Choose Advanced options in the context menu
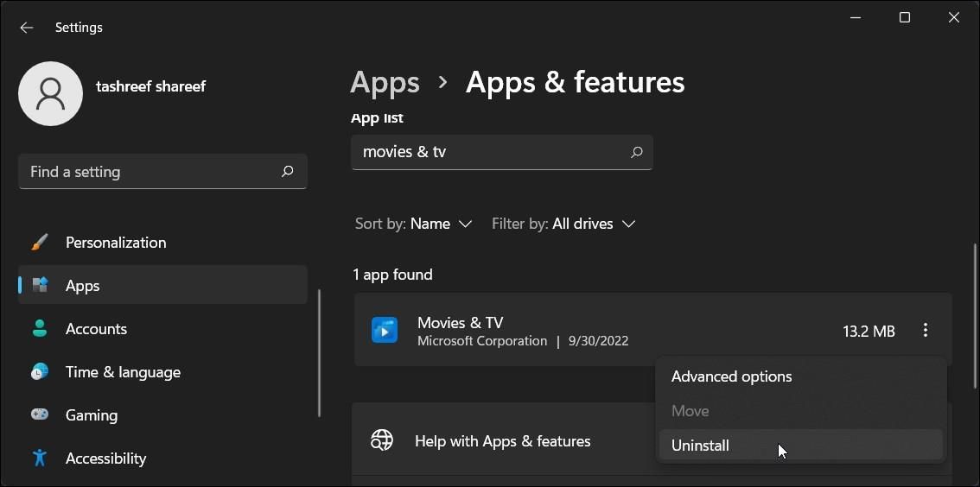Screen dimensions: 980x487 click(731, 376)
